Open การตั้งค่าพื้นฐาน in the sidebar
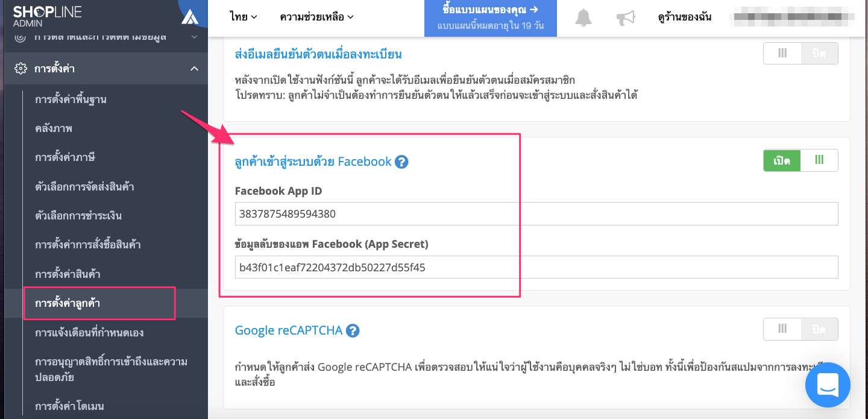This screenshot has width=868, height=419. pyautogui.click(x=71, y=99)
